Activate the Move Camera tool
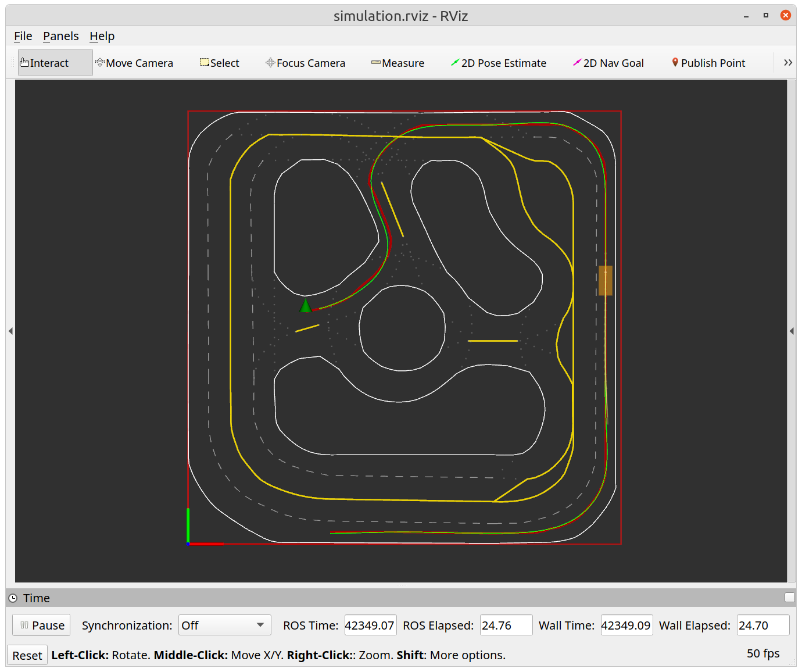Screen dimensions: 802x672 (x=134, y=63)
